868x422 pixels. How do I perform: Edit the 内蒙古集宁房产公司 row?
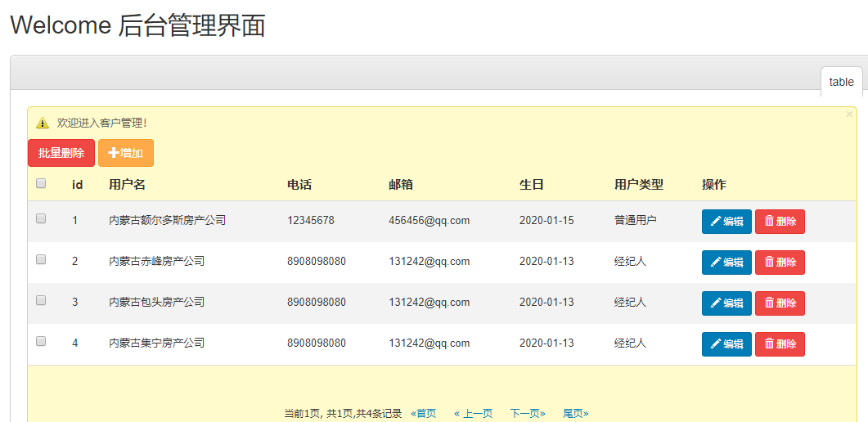click(x=726, y=344)
